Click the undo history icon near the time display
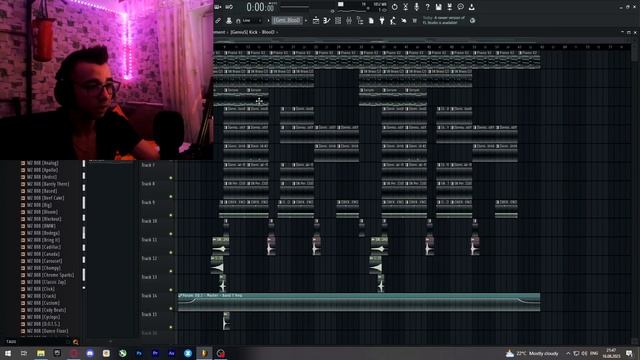 229,7
